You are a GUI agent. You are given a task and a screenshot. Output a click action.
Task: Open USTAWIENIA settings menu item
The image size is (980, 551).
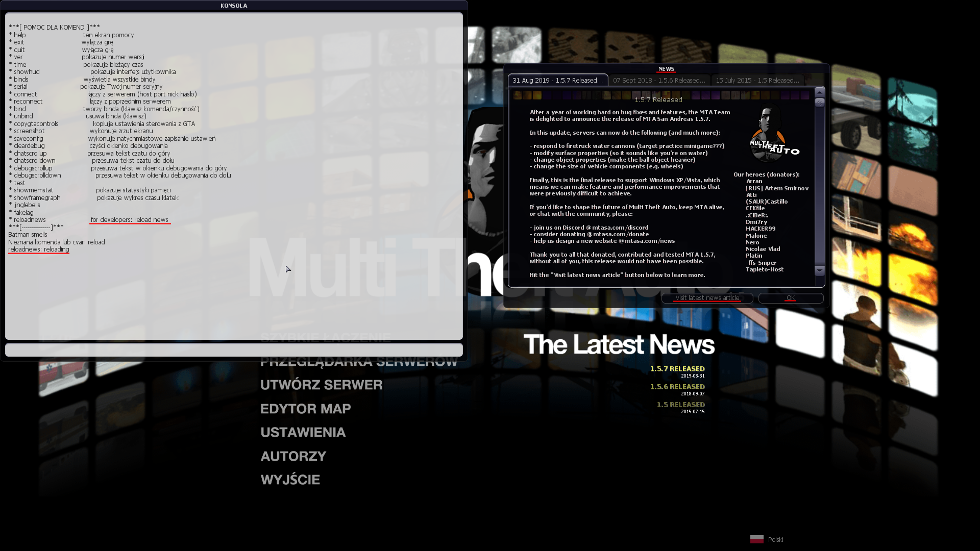click(303, 432)
